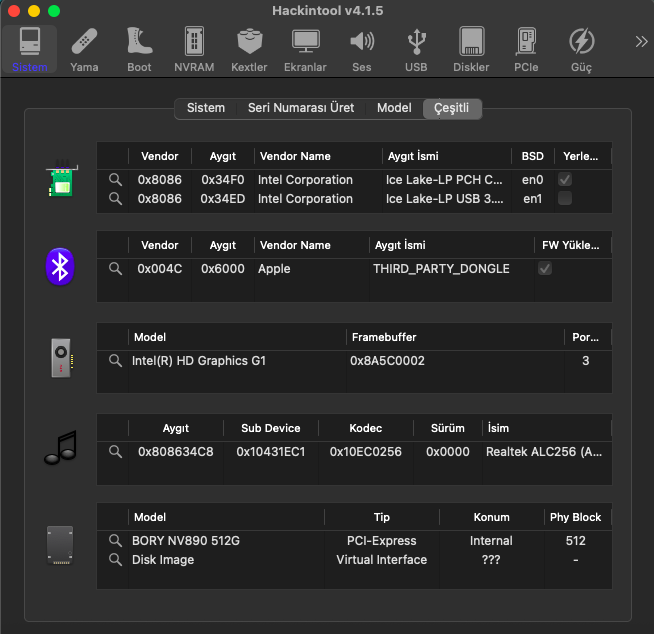Image resolution: width=654 pixels, height=634 pixels.
Task: Select the THIRD_PARTY_DONGLE cell
Action: (x=441, y=269)
